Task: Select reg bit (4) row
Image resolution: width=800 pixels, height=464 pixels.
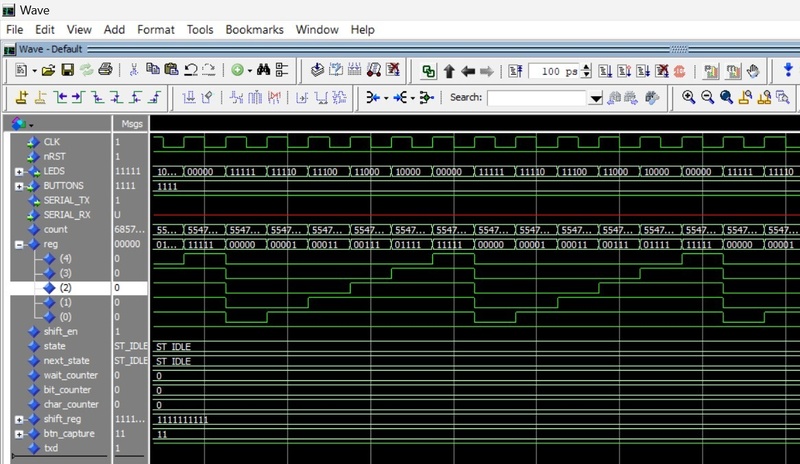Action: point(60,259)
